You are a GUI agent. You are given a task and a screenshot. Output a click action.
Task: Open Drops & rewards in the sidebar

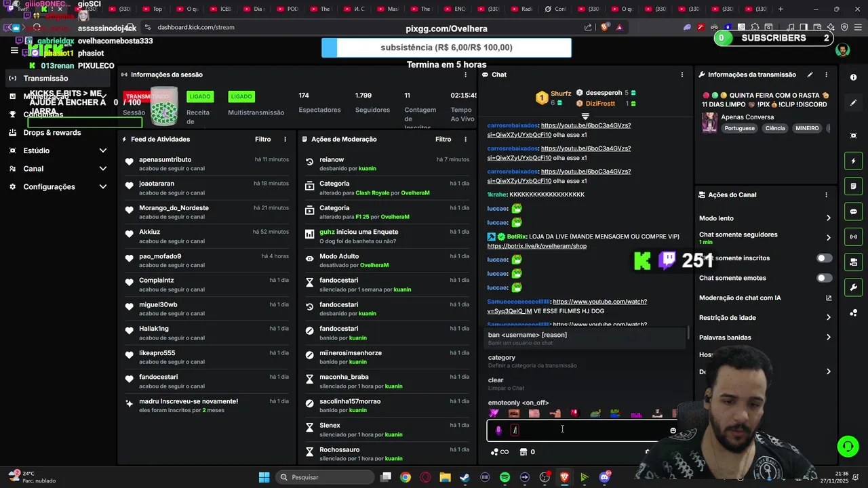point(58,132)
